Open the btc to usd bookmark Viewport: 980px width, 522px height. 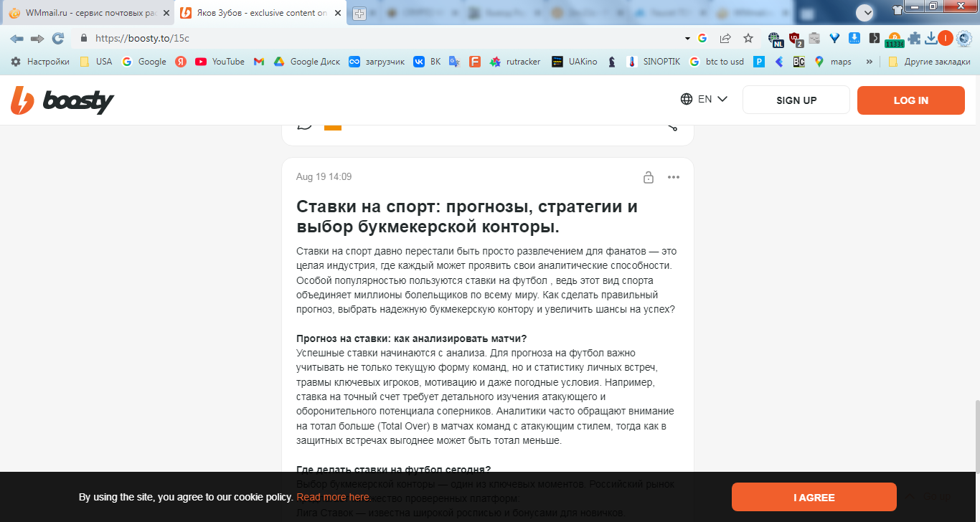click(717, 62)
